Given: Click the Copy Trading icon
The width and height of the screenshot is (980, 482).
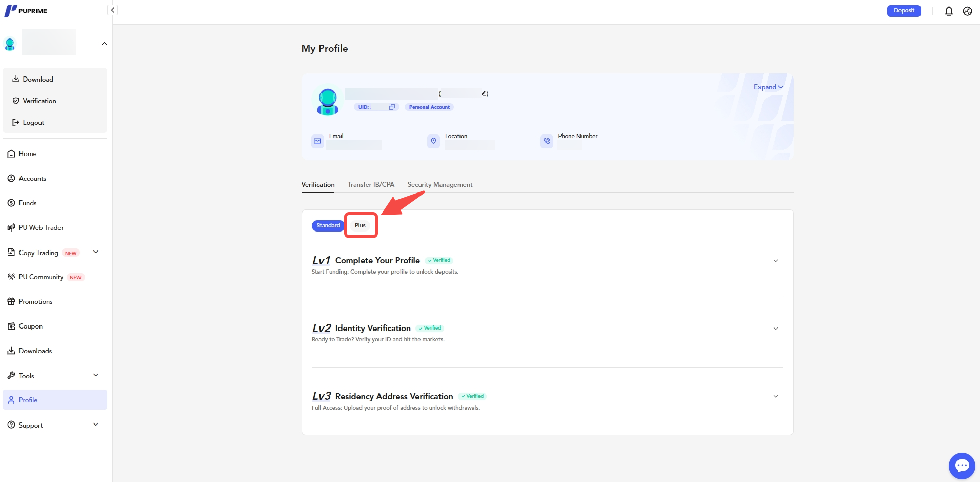Looking at the screenshot, I should pyautogui.click(x=11, y=252).
